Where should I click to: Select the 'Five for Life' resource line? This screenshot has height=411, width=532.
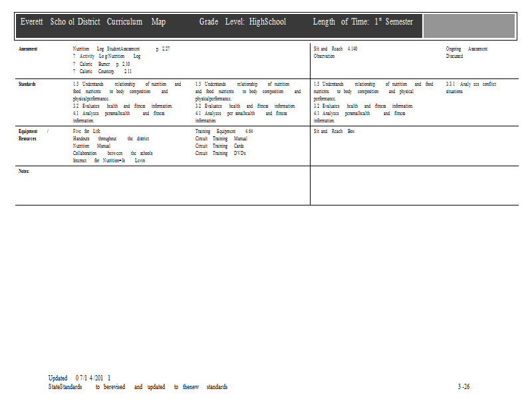click(86, 131)
